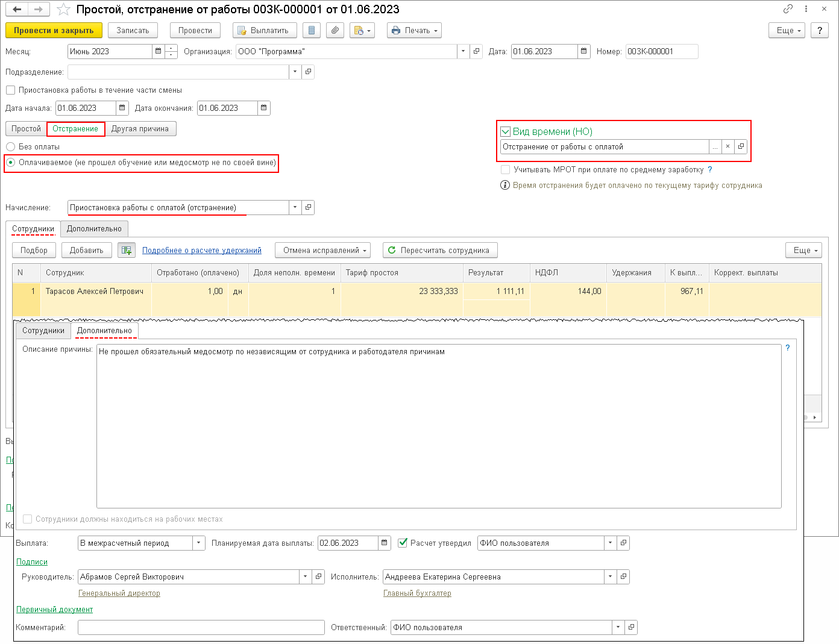Click the table details icon next to Добавить
The image size is (839, 644).
coord(127,250)
